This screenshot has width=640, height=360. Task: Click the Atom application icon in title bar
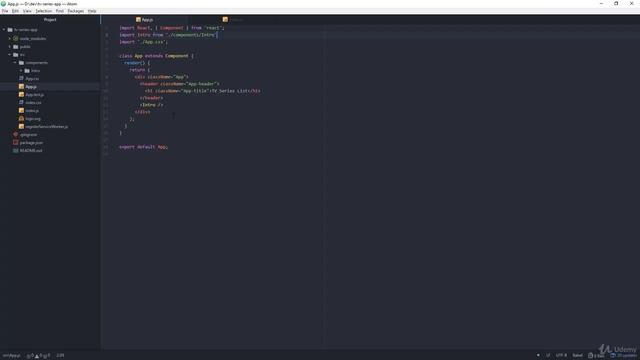(x=4, y=4)
